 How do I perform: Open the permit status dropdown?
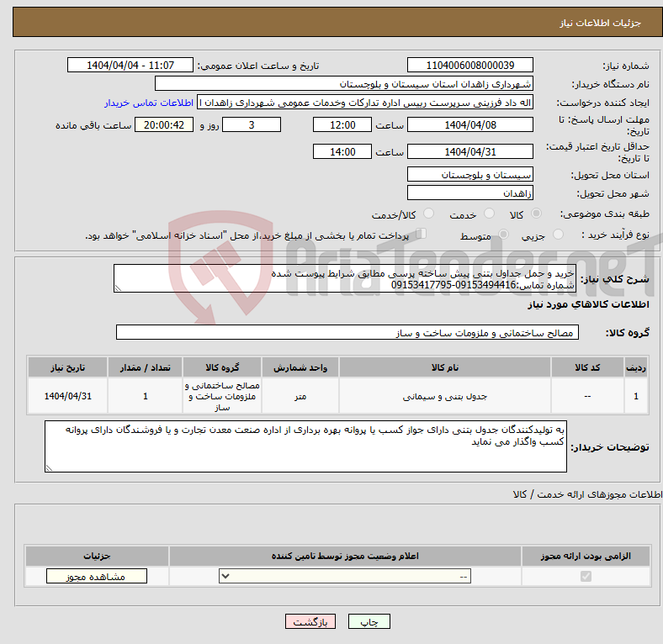345,577
